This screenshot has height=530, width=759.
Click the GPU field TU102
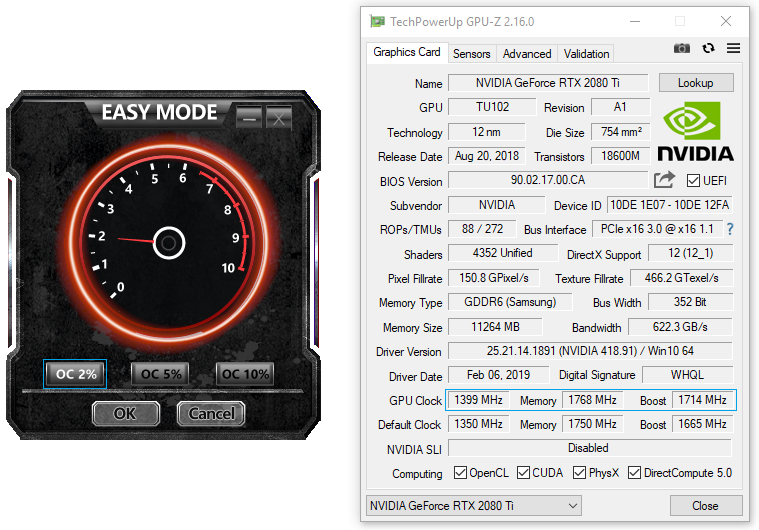tap(492, 107)
